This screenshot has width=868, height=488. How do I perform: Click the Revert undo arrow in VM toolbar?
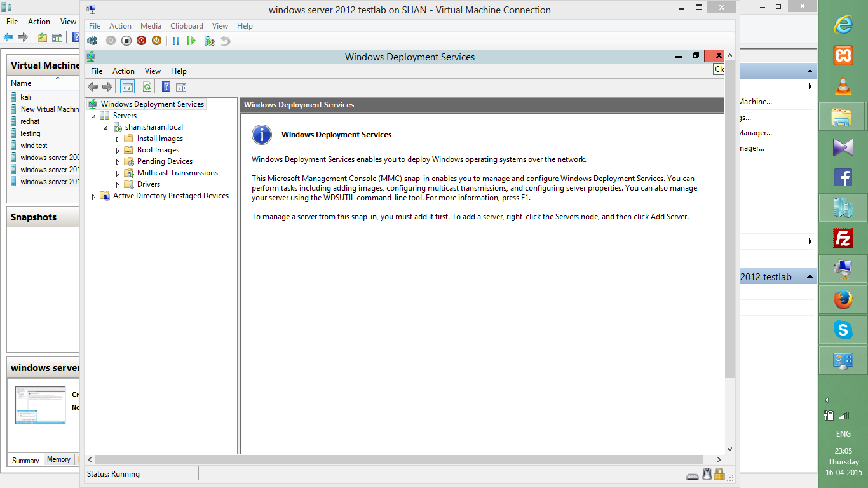click(226, 41)
